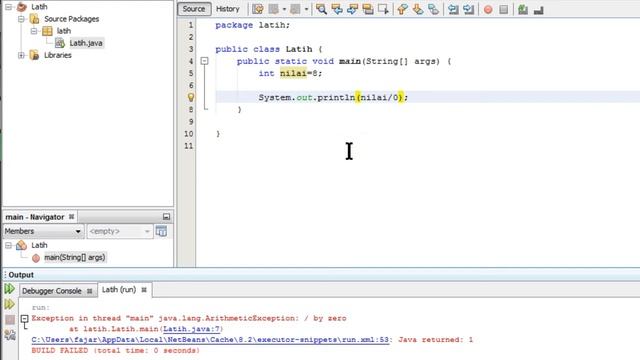This screenshot has width=640, height=360.
Task: Click the Last Edit toolbar icon
Action: [x=258, y=9]
